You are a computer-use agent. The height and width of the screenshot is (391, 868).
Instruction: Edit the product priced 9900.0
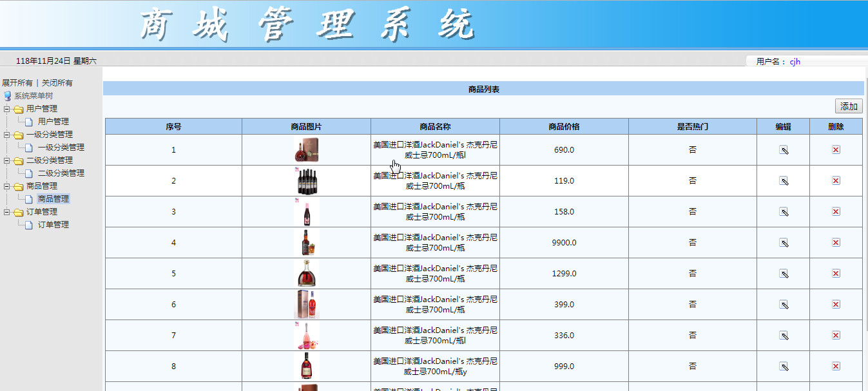(784, 243)
